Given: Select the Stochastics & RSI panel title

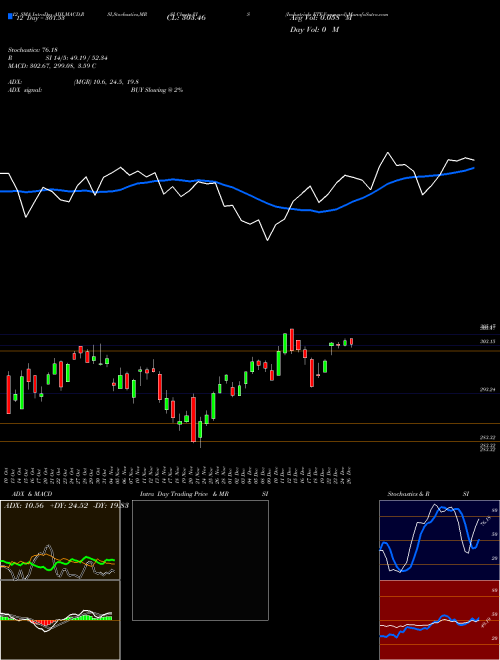Looking at the screenshot, I should 428,494.
